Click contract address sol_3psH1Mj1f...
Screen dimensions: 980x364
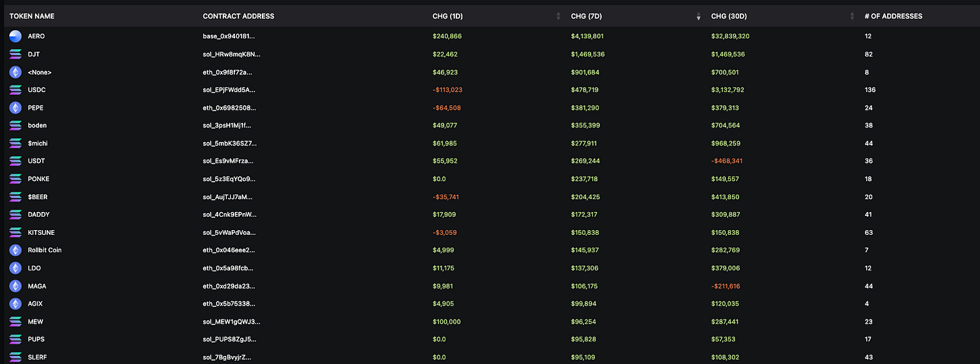click(227, 125)
